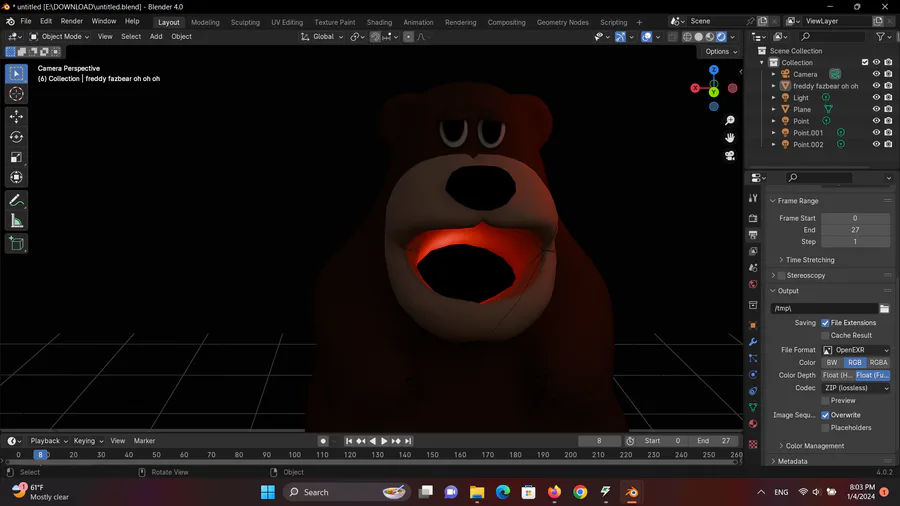This screenshot has width=900, height=506.
Task: Select BW color mode
Action: click(832, 363)
